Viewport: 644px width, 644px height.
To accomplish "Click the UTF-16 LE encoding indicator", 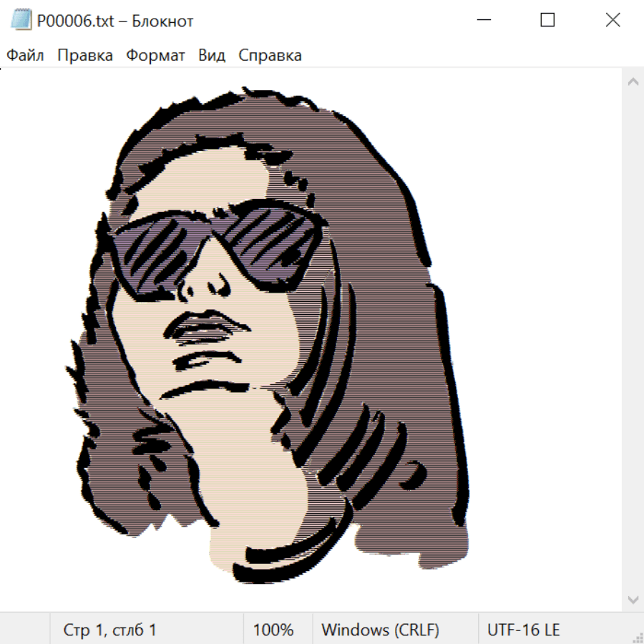I will tap(523, 630).
